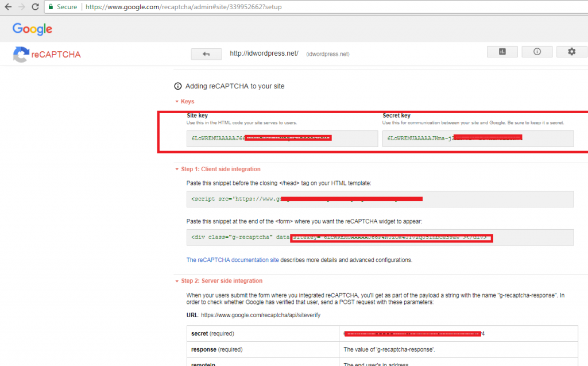The height and width of the screenshot is (366, 588).
Task: Click the info circle button at top right
Action: [x=537, y=52]
